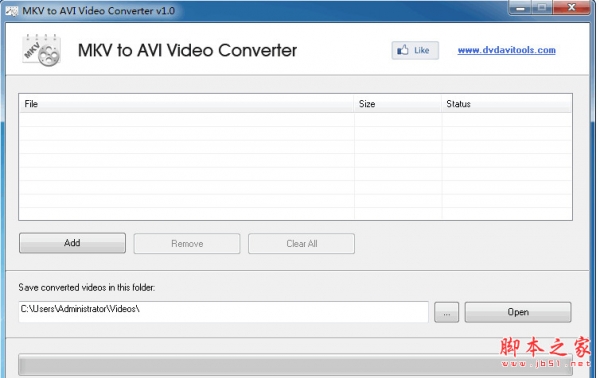Browse for folder with the '...' button
The height and width of the screenshot is (378, 600).
pos(447,313)
